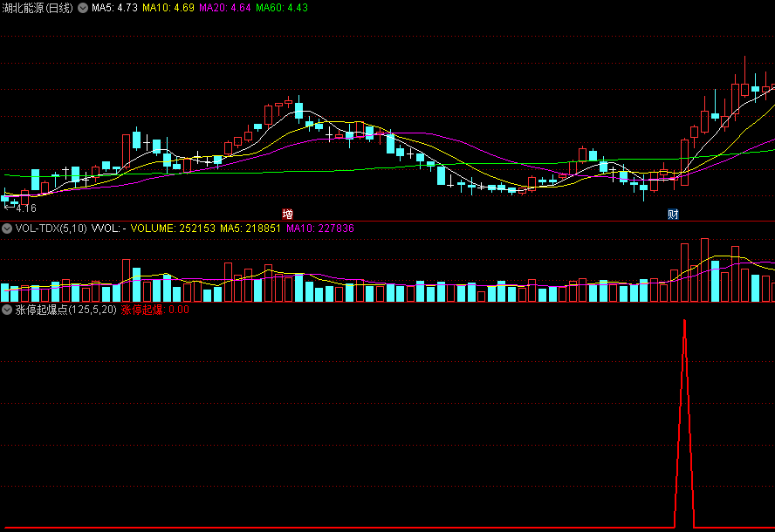Click the red 涨停起爆 signal spike peak
This screenshot has width=775, height=532.
coord(684,321)
